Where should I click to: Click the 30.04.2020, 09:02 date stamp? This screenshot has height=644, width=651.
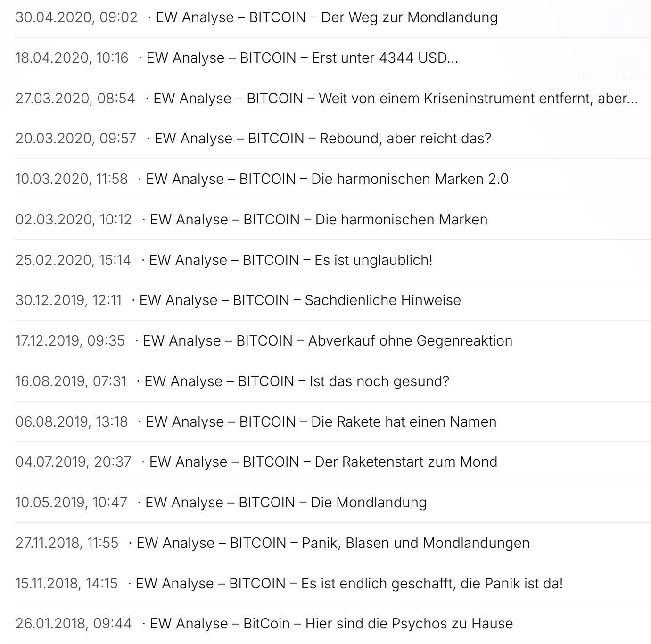point(76,17)
